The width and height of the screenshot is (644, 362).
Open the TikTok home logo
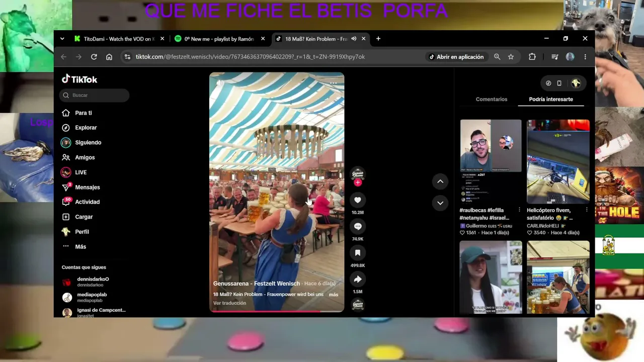point(79,79)
